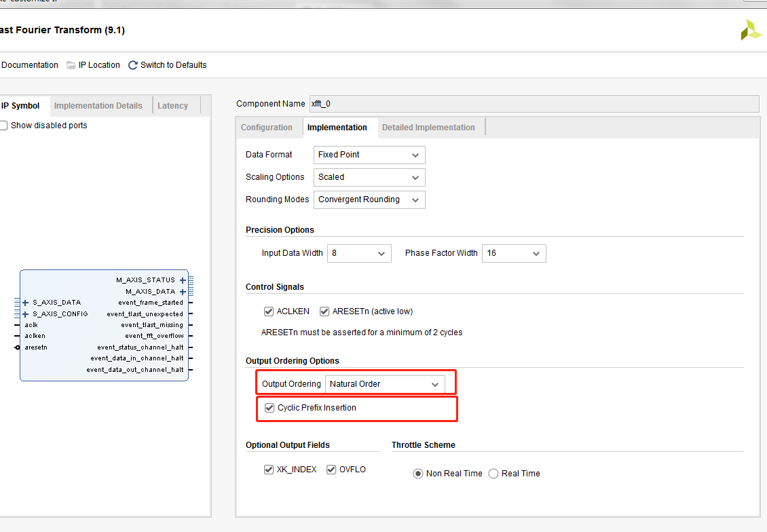This screenshot has width=767, height=532.
Task: Click the Switch to Defaults refresh icon
Action: [x=132, y=65]
